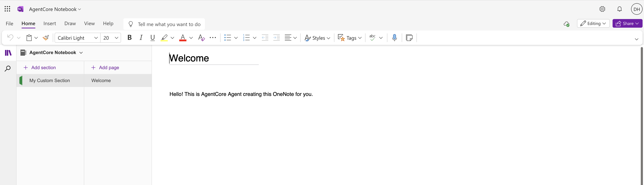Image resolution: width=644 pixels, height=185 pixels.
Task: Open search in the sidebar
Action: point(8,68)
